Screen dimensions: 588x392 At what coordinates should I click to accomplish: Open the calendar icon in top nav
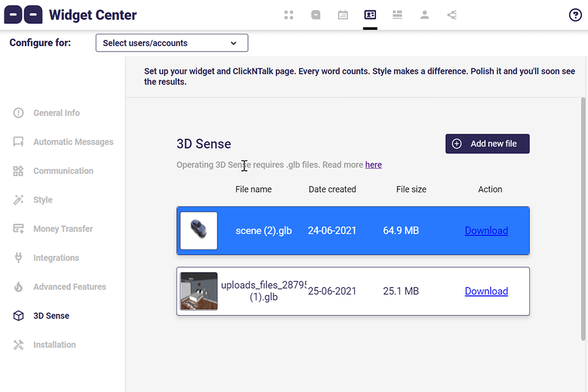point(343,15)
